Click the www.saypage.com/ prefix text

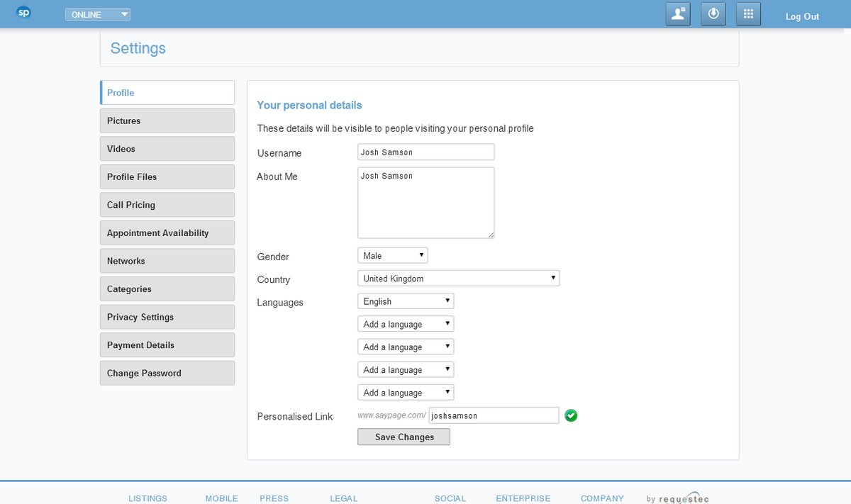[x=391, y=415]
